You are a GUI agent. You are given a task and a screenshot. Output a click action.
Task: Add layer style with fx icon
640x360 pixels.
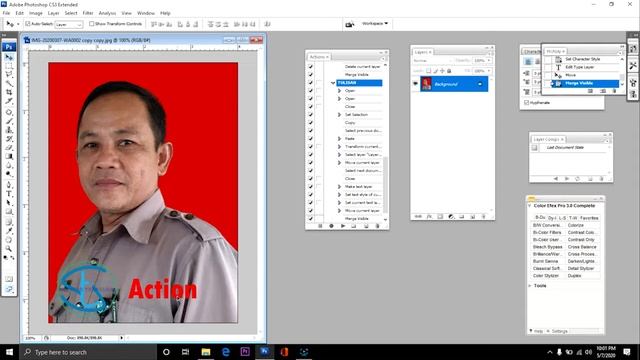[x=429, y=217]
